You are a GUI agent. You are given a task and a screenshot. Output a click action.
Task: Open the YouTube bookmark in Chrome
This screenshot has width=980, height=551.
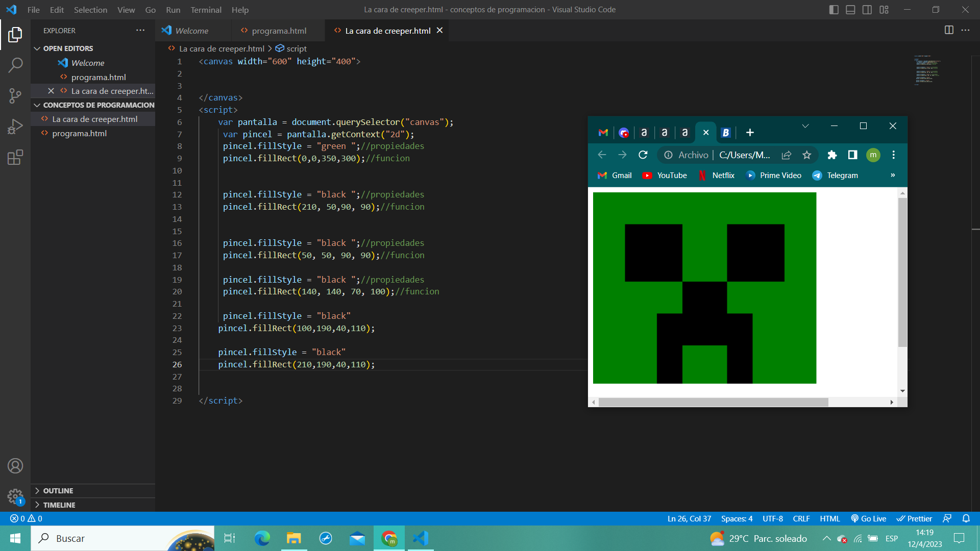[665, 175]
